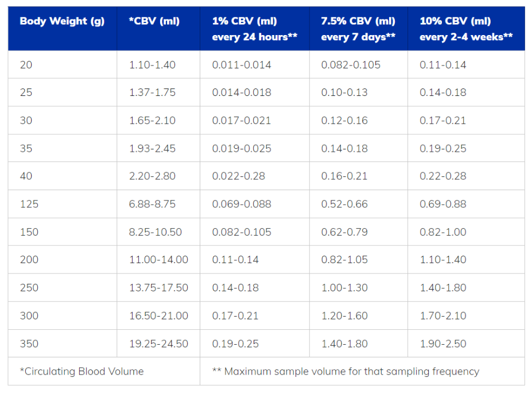532x393 pixels.
Task: Click the 0.82-1.00 cell in 150 g row
Action: pos(443,232)
